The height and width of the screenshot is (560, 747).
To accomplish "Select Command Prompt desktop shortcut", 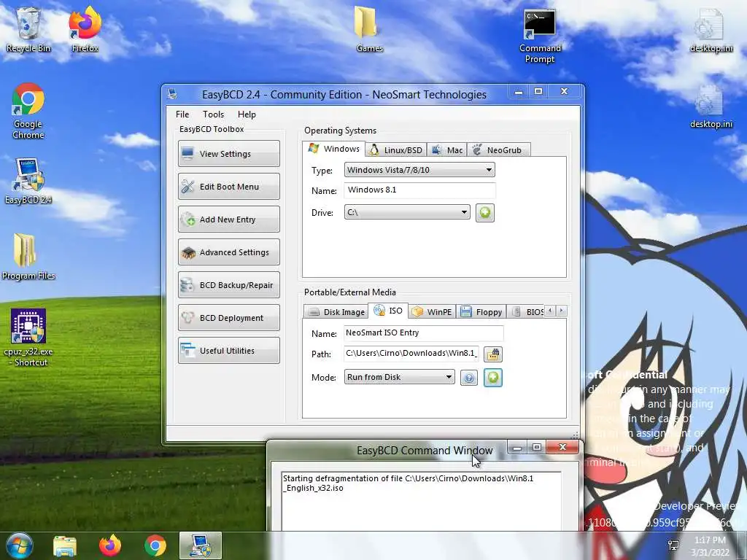I will [540, 36].
